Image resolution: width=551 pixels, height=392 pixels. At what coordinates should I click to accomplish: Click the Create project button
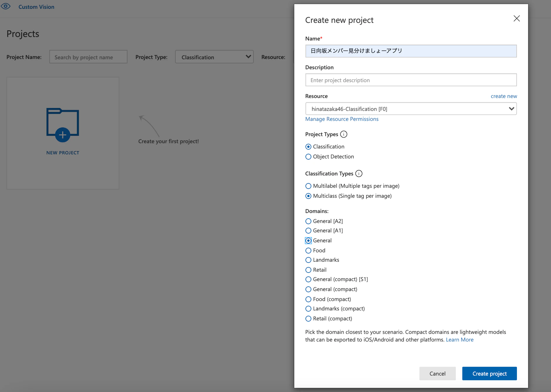(489, 374)
